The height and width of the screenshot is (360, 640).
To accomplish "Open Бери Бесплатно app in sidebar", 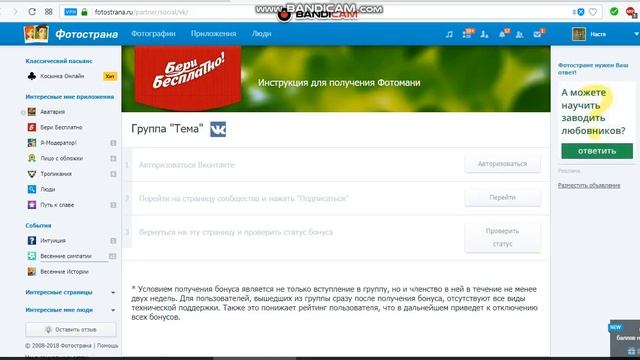I will [61, 127].
